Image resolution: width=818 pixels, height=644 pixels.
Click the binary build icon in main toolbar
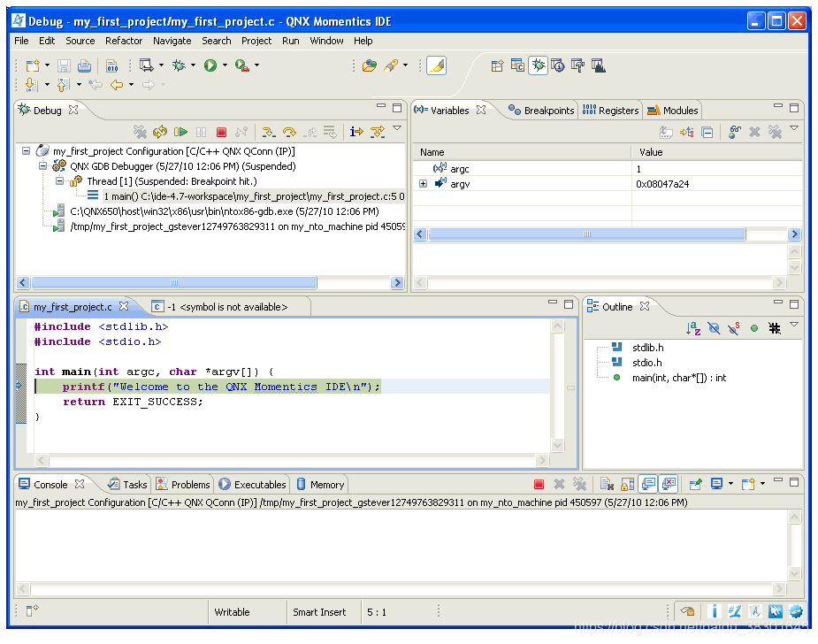pyautogui.click(x=111, y=65)
